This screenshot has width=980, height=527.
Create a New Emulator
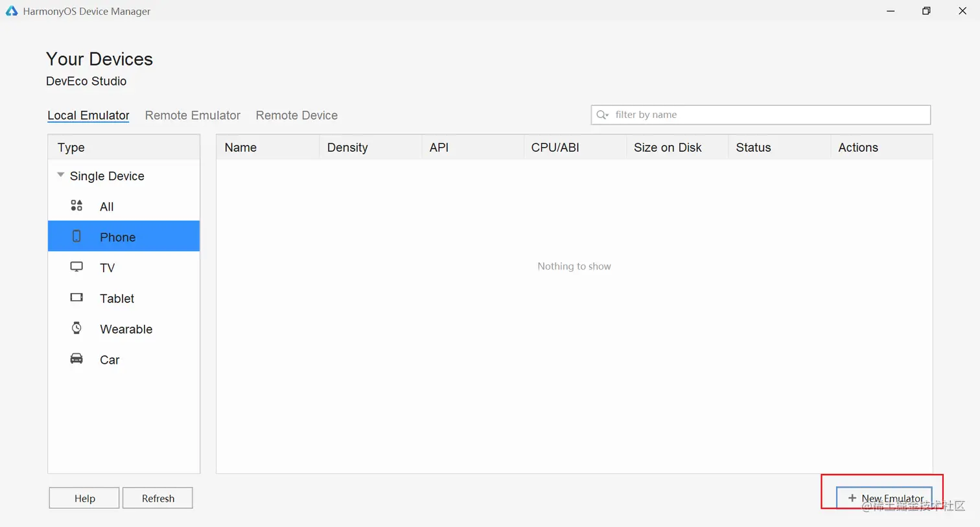[x=884, y=497]
